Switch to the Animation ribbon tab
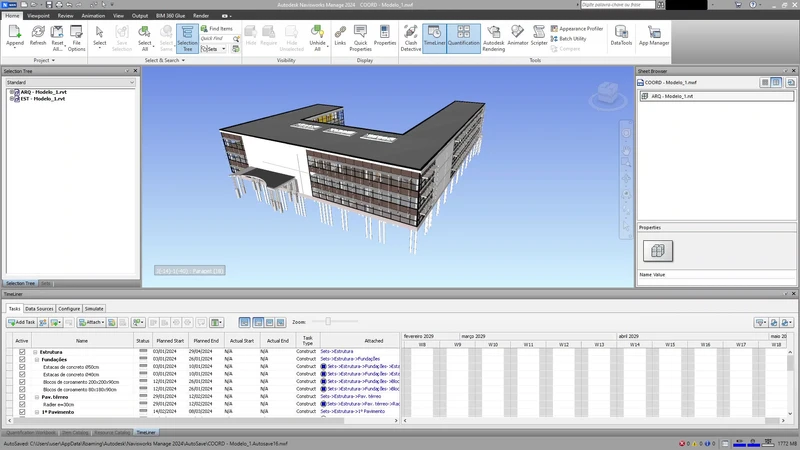 93,16
